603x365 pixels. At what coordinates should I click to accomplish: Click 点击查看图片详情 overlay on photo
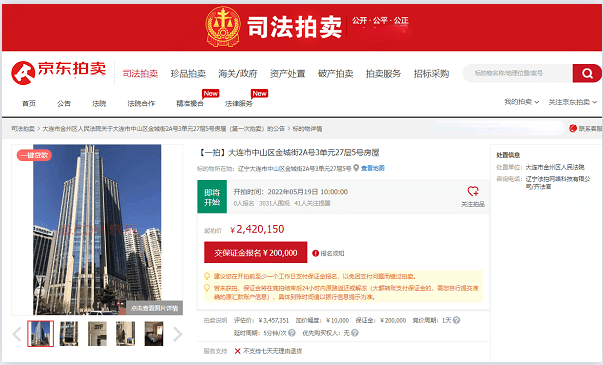click(155, 308)
